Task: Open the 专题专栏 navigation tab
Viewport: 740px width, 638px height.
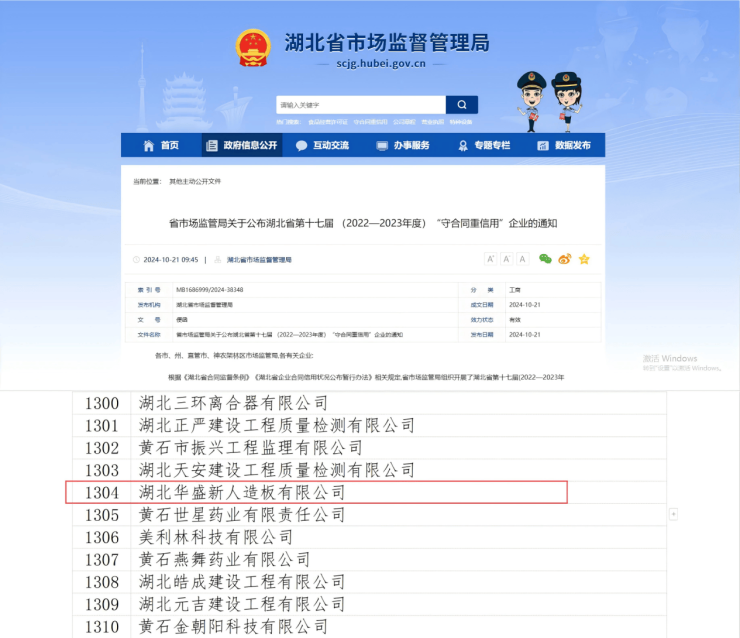Action: (x=484, y=145)
